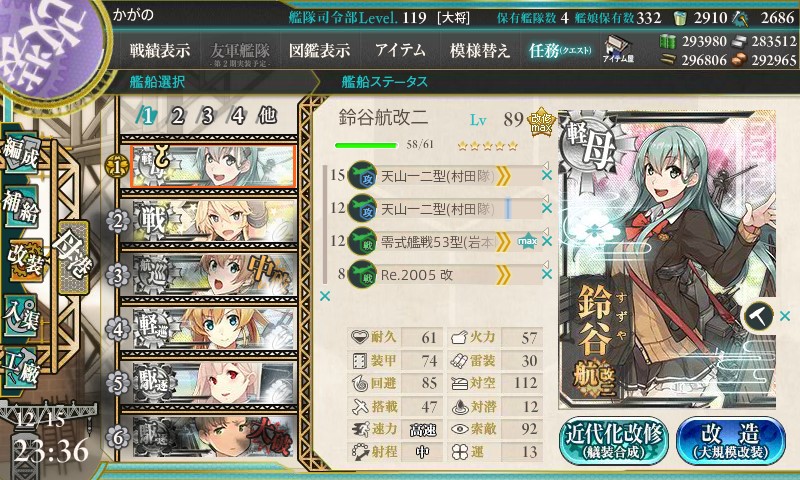800x480 pixels.
Task: Click the 母港 home port button
Action: (73, 257)
